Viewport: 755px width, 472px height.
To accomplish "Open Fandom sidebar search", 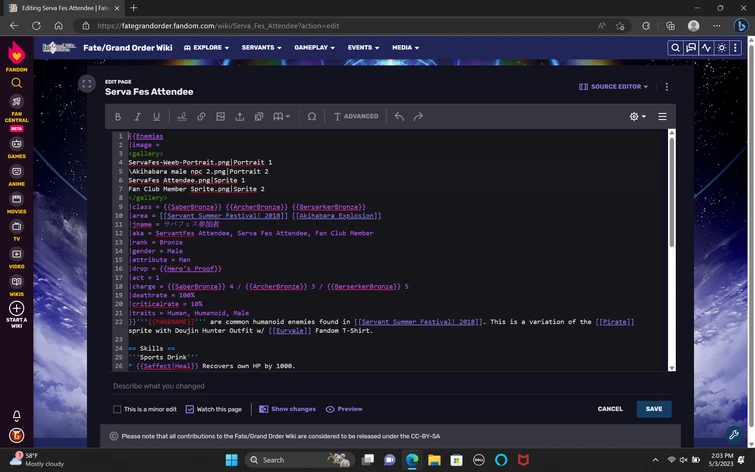I will click(16, 83).
